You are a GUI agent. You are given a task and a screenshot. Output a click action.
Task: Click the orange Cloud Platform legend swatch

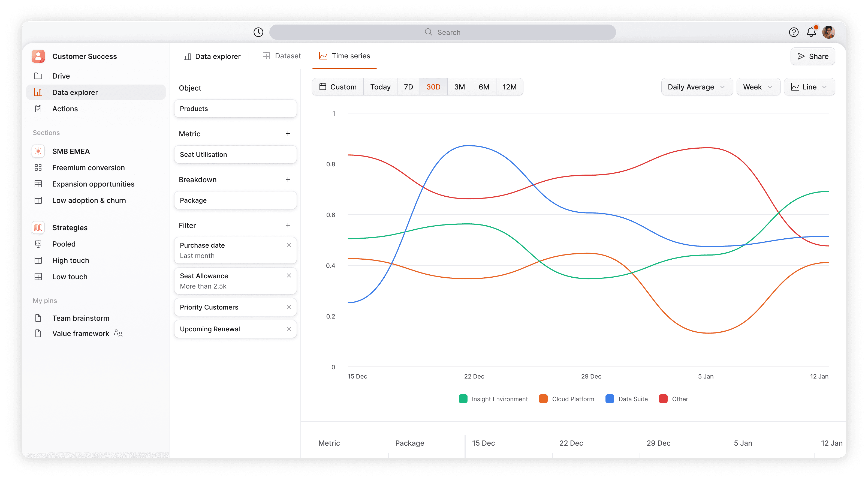click(543, 399)
